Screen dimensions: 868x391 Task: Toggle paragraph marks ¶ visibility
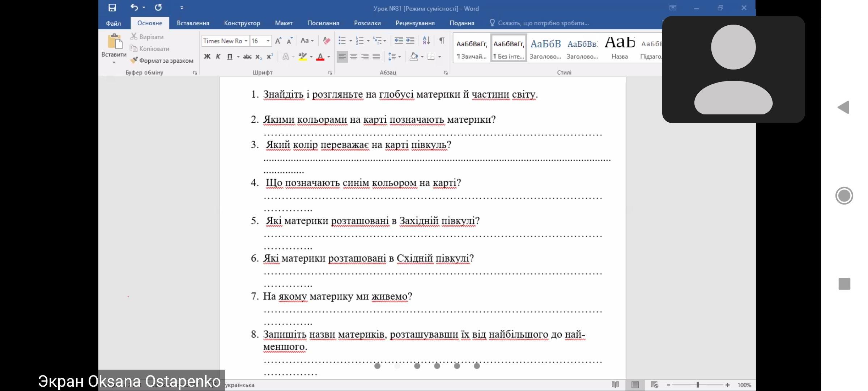[x=442, y=41]
